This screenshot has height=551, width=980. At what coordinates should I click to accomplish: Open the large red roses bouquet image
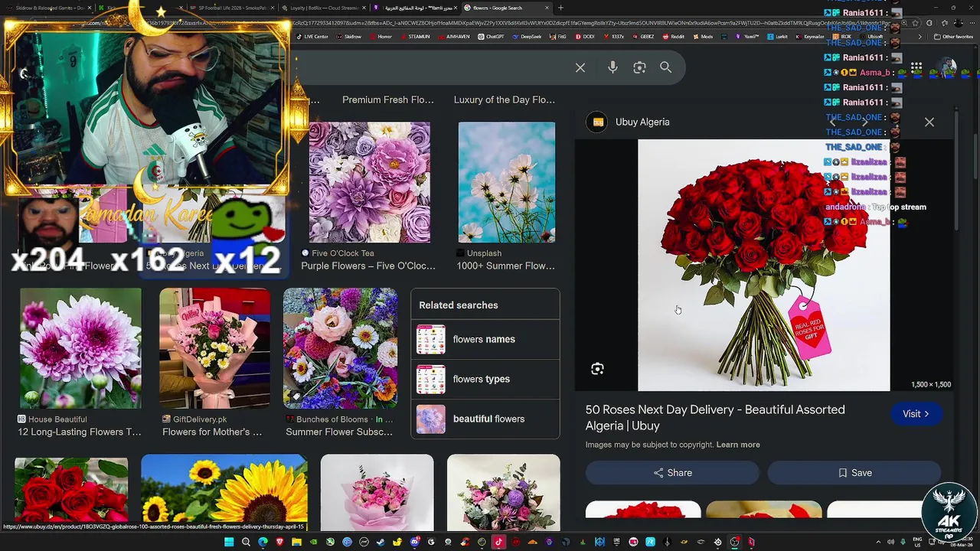(x=764, y=265)
